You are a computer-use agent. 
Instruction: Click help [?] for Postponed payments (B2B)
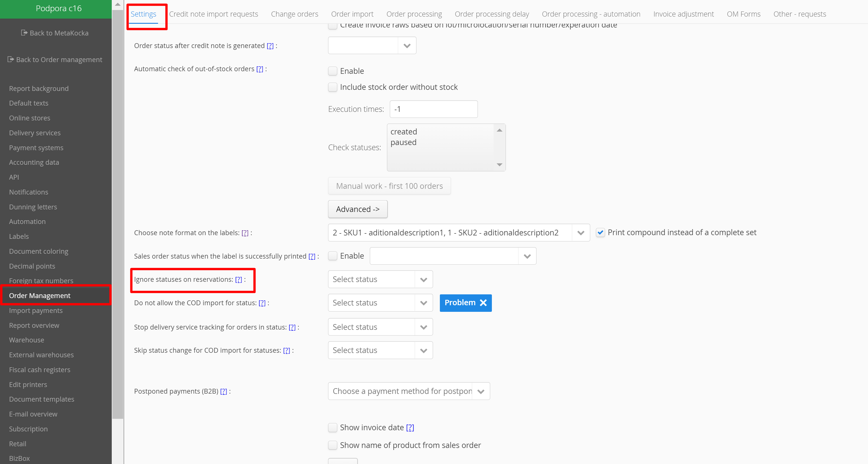(x=224, y=391)
